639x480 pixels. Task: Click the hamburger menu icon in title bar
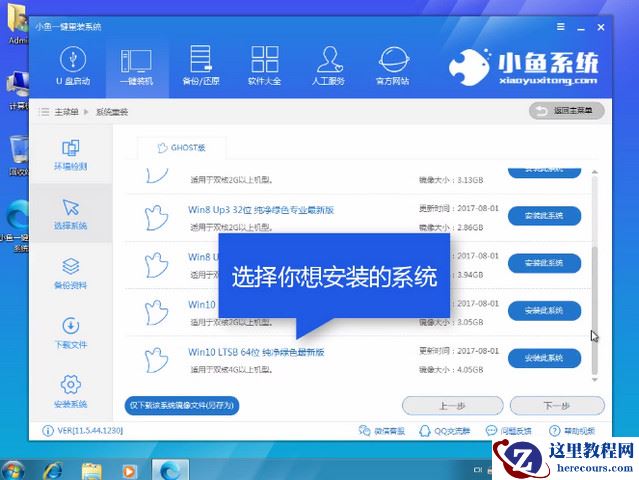(x=561, y=27)
